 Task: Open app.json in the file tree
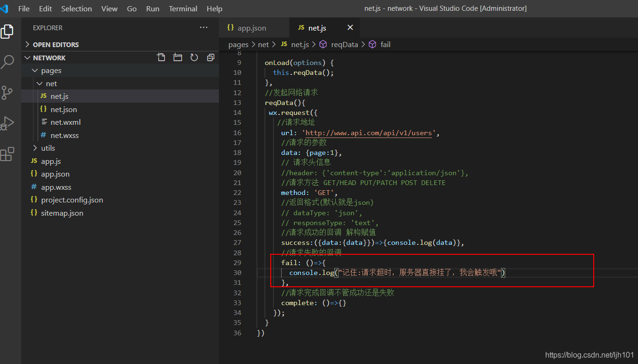[120, 174]
